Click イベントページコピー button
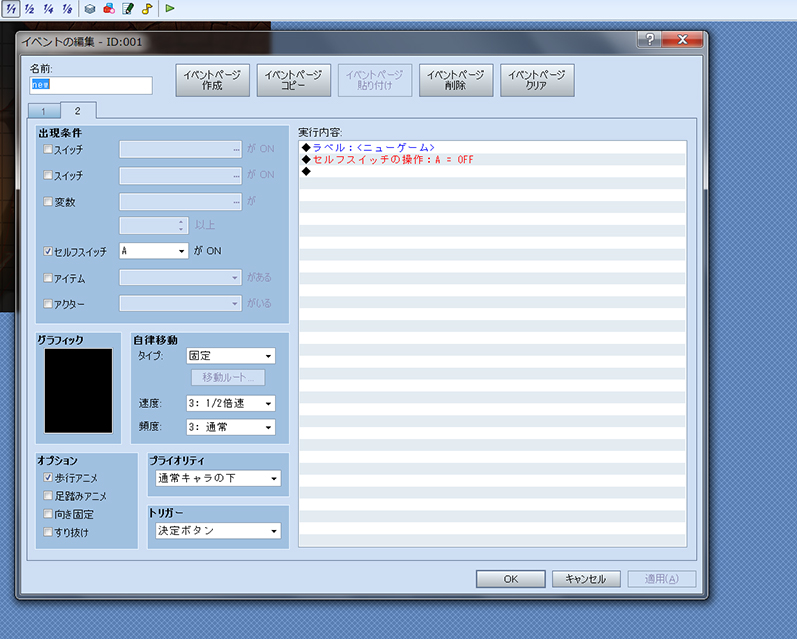The image size is (797, 639). tap(294, 80)
